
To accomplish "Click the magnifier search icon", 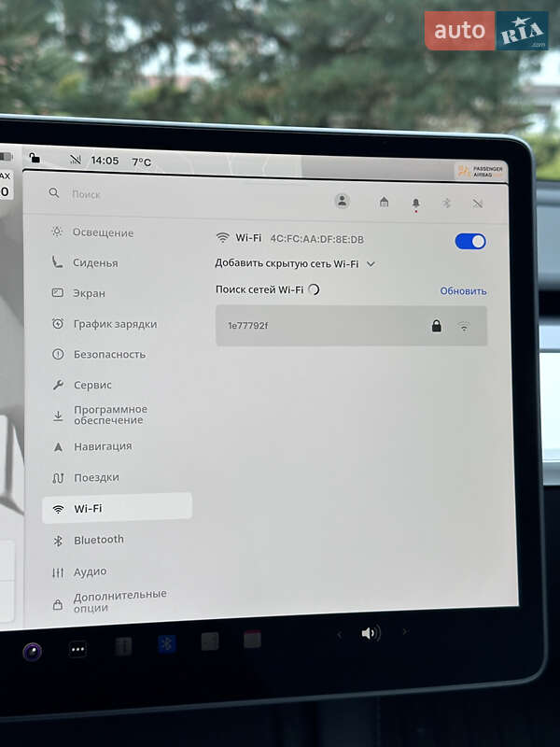I will pos(54,193).
